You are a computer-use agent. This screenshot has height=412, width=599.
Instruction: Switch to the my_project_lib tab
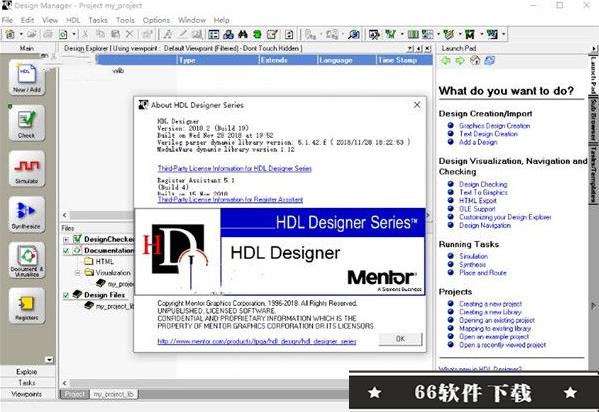click(x=114, y=394)
